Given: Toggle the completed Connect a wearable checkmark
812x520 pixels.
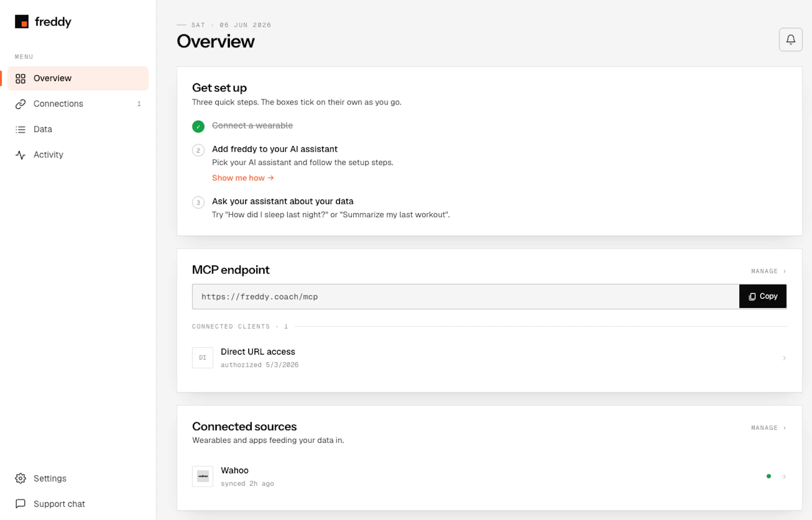Looking at the screenshot, I should tap(198, 126).
